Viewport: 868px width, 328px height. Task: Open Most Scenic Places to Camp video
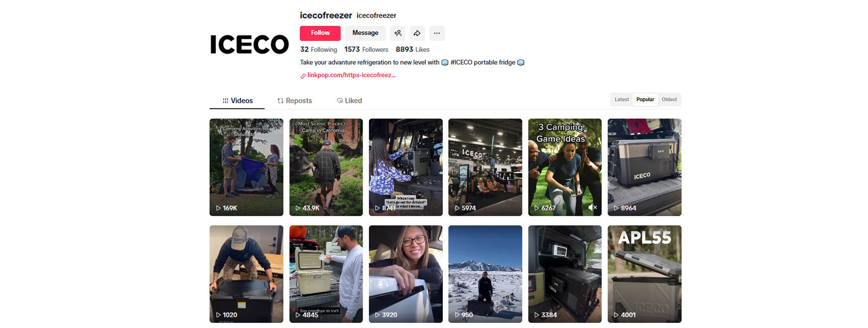click(326, 167)
